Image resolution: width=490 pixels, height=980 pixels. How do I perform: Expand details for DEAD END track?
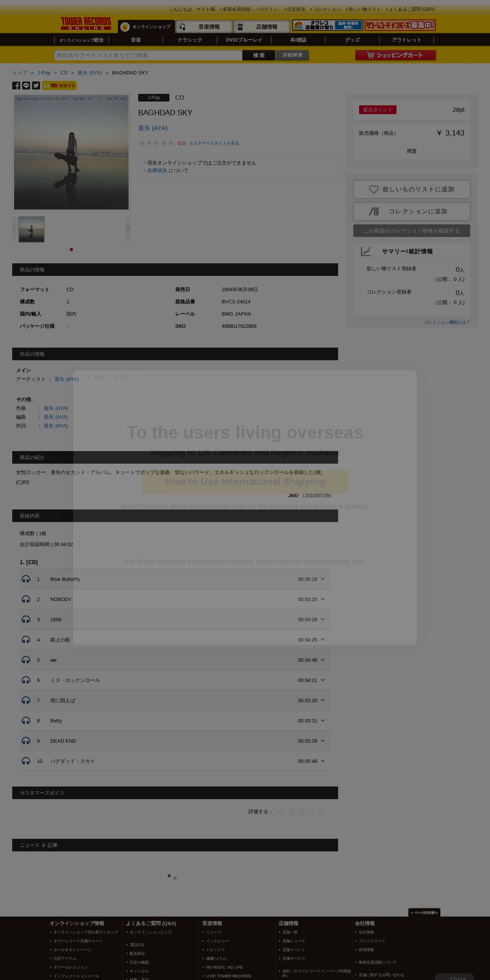tap(322, 741)
